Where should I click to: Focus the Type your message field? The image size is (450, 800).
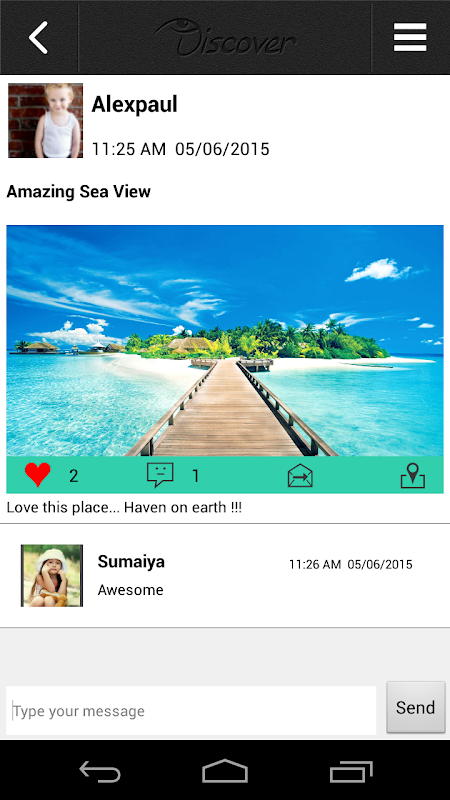[191, 711]
